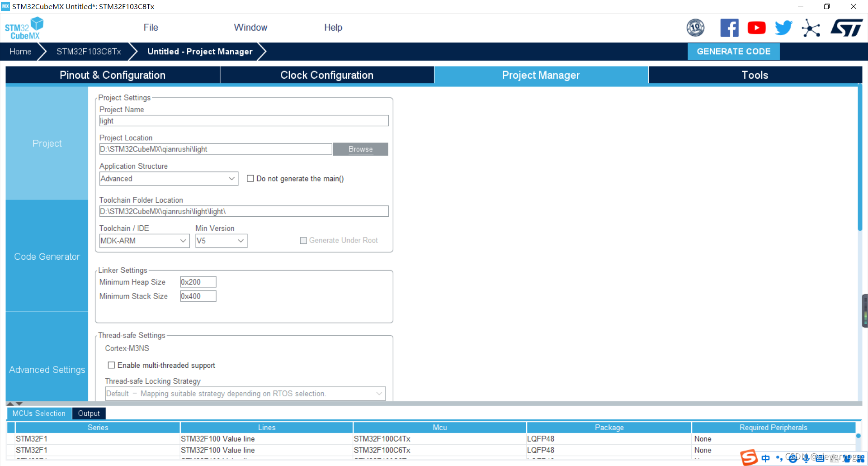The image size is (868, 466).
Task: Sort by Mcu column header
Action: coord(439,428)
